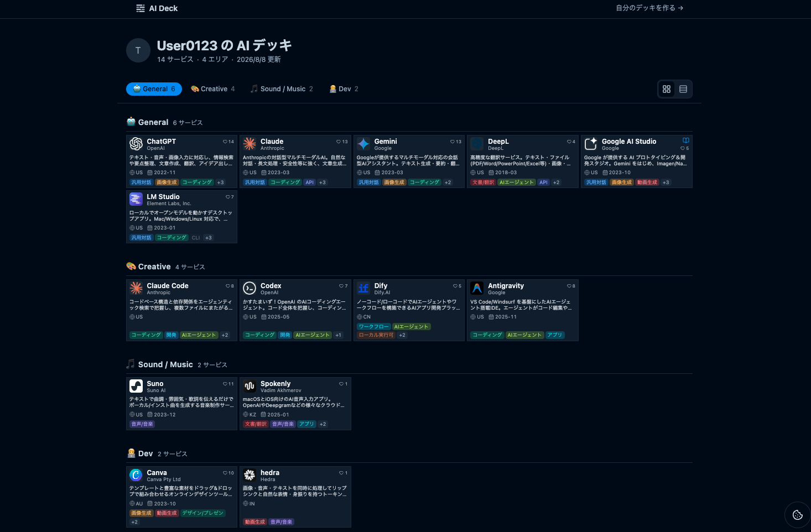Expand +3 tags on Google AI Studio card
The image size is (811, 532).
[x=666, y=182]
